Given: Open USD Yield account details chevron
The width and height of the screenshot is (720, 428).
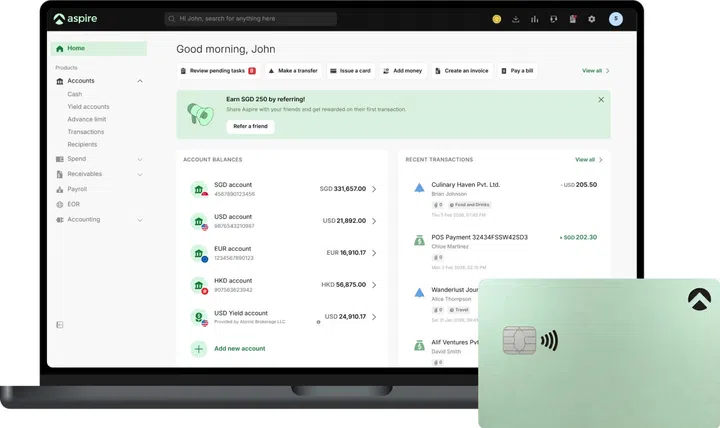Looking at the screenshot, I should click(x=374, y=317).
